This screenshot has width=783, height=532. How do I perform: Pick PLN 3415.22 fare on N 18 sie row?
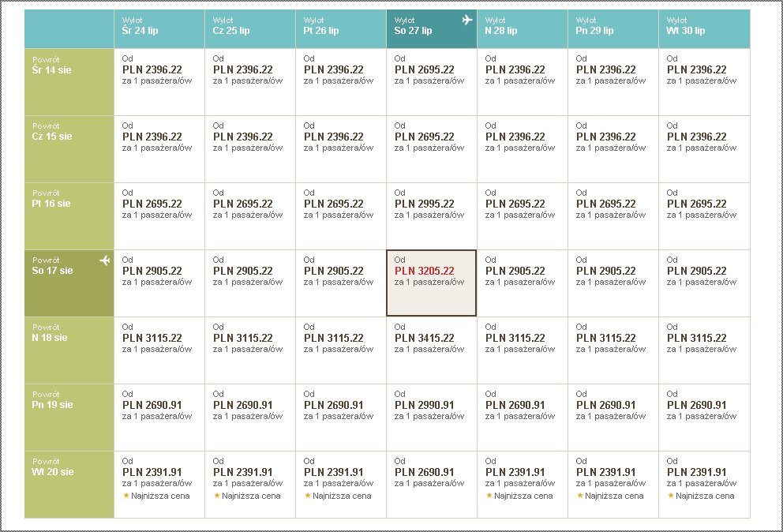click(x=432, y=350)
